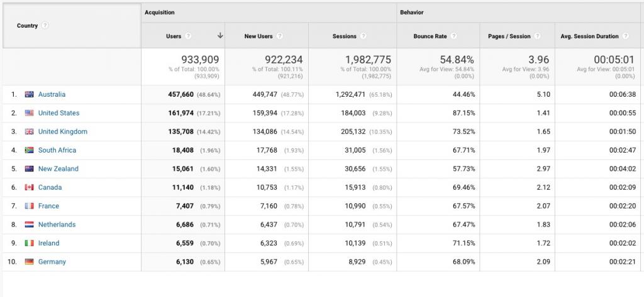The image size is (644, 297).
Task: Open the United States country link
Action: coord(58,113)
